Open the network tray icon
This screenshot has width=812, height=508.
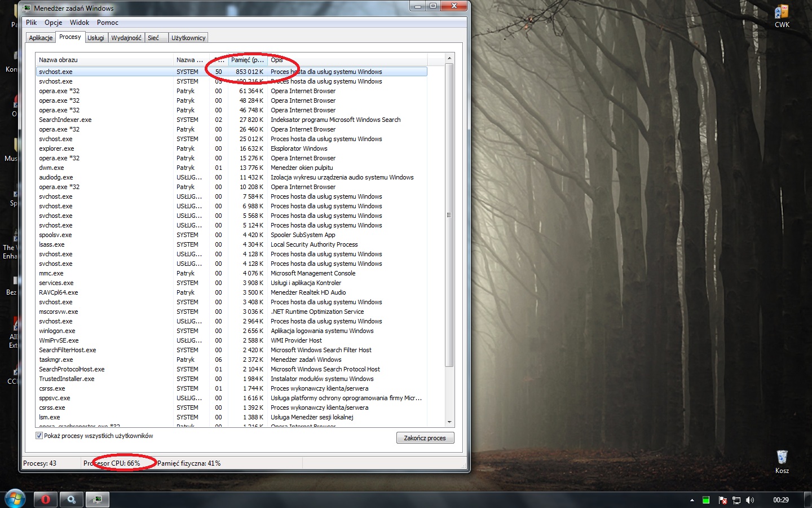(736, 500)
